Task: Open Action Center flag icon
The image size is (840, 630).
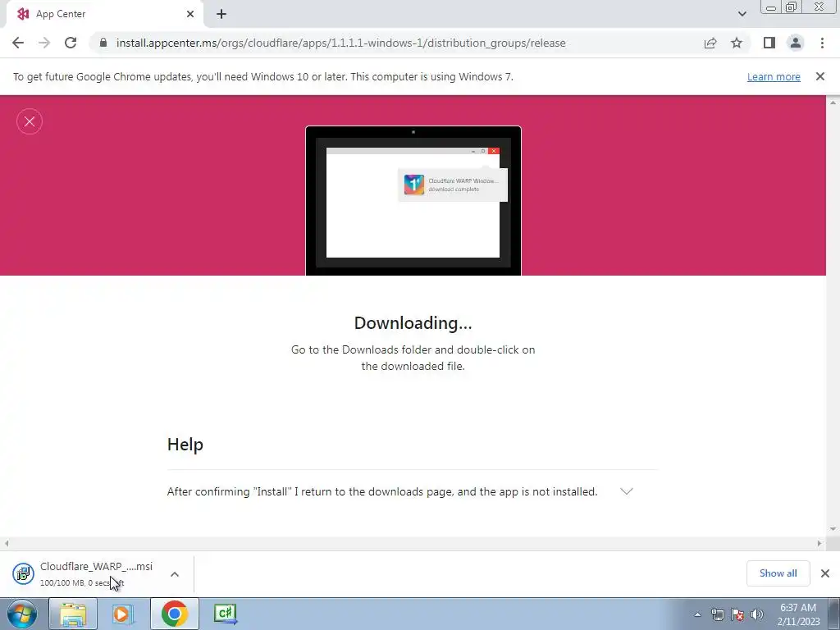Action: pyautogui.click(x=737, y=614)
